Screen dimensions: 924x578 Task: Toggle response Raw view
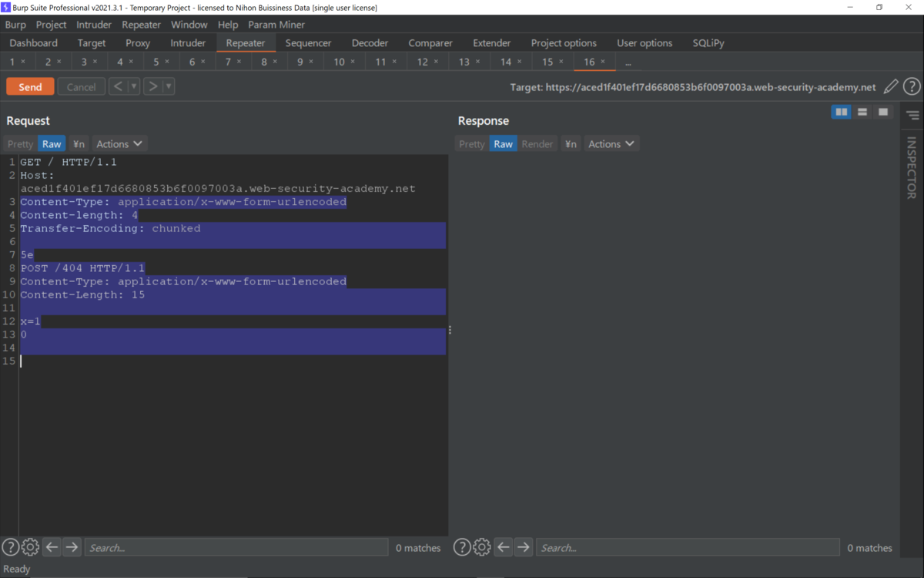click(503, 144)
